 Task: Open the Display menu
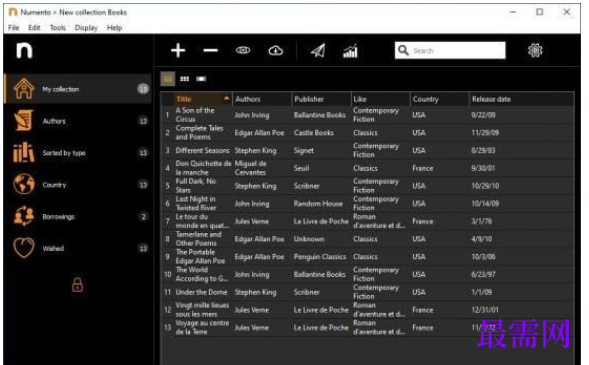(x=86, y=28)
